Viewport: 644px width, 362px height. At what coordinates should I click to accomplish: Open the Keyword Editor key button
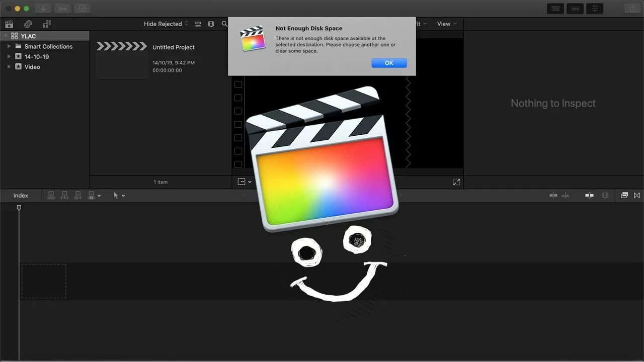coord(63,9)
